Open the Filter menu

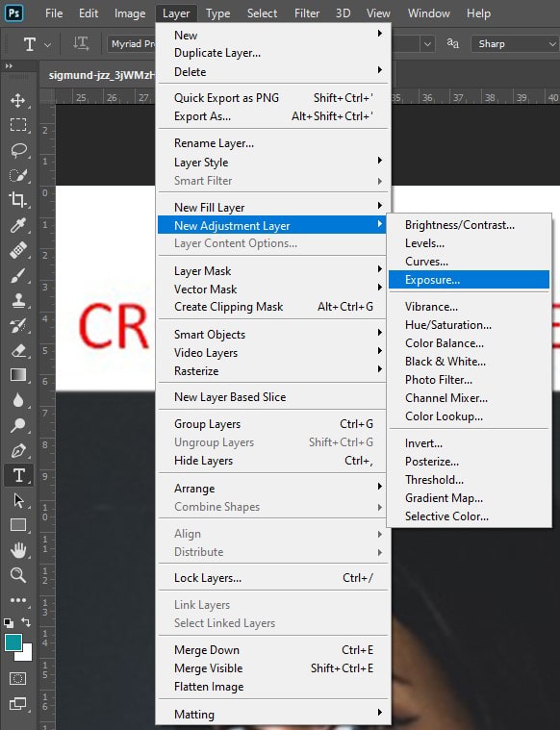(307, 13)
